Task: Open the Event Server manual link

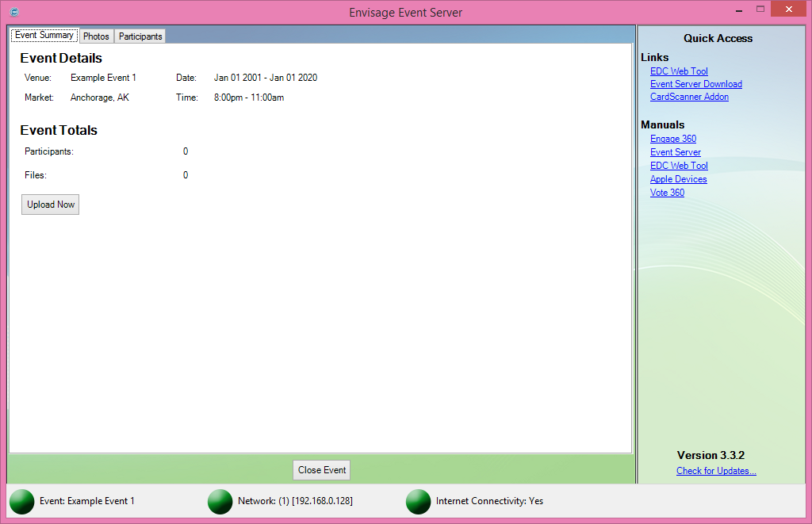Action: pos(676,152)
